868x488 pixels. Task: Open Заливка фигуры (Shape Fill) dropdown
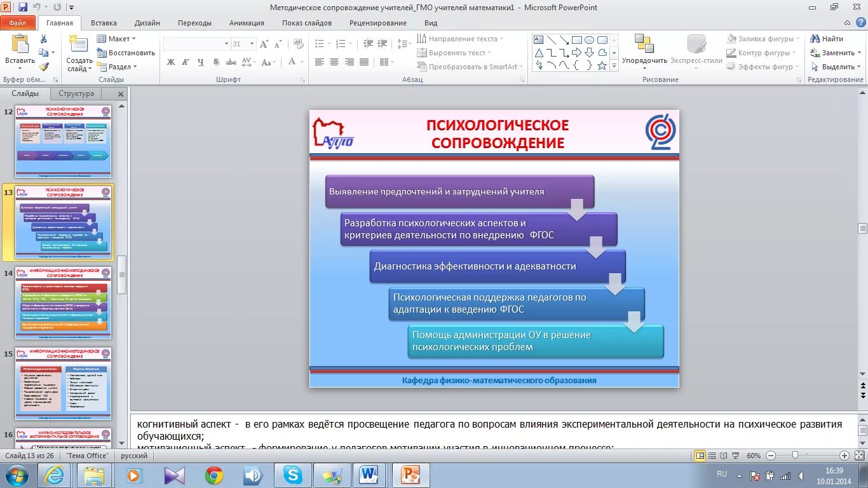click(x=762, y=39)
